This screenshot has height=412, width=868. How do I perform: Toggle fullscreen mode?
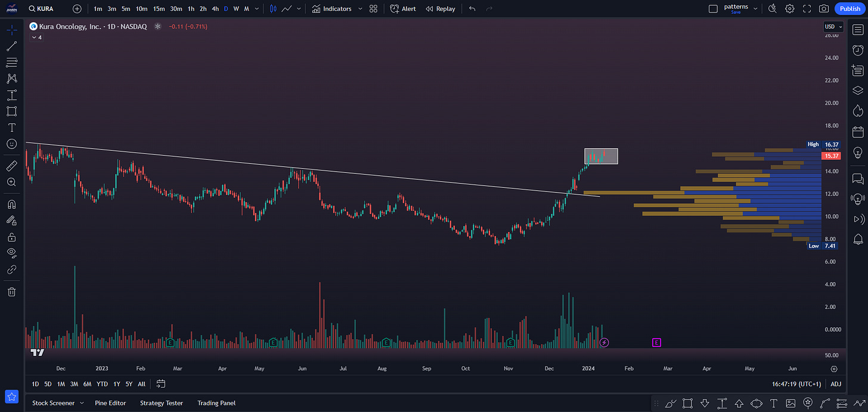coord(807,9)
